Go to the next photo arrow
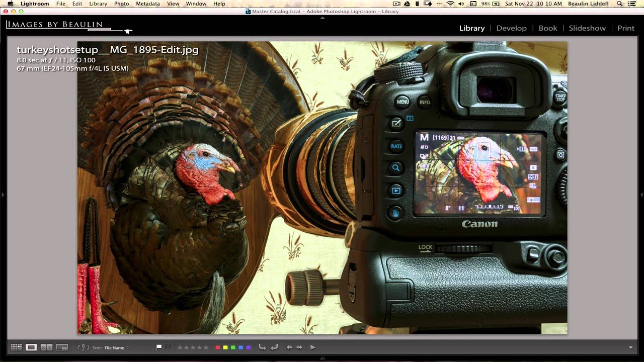This screenshot has height=362, width=644. 299,347
